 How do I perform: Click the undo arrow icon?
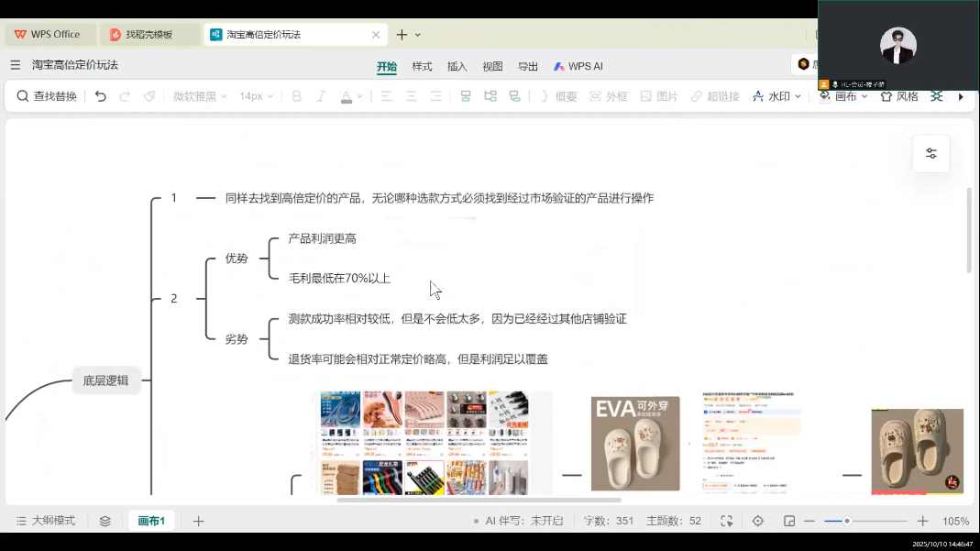(101, 96)
